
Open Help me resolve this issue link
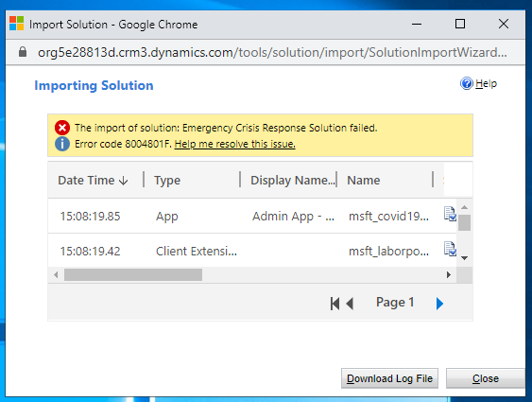click(234, 144)
